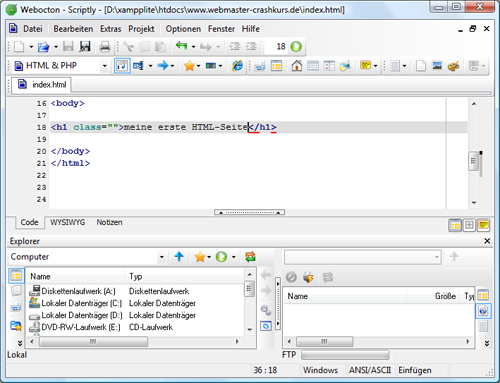Toggle list view button in local Explorer
500x383 pixels.
[x=16, y=276]
